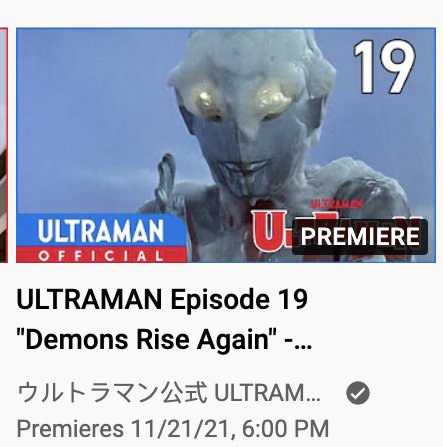Click Ultraman's raised hand in thumbnail
The image size is (443, 447).
[167, 182]
